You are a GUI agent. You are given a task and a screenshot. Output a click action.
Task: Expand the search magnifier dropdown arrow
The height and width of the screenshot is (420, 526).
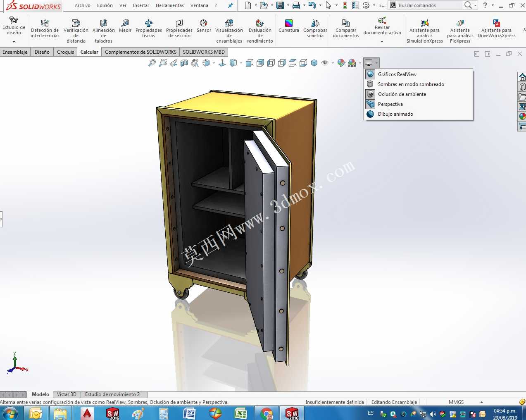coord(475,5)
